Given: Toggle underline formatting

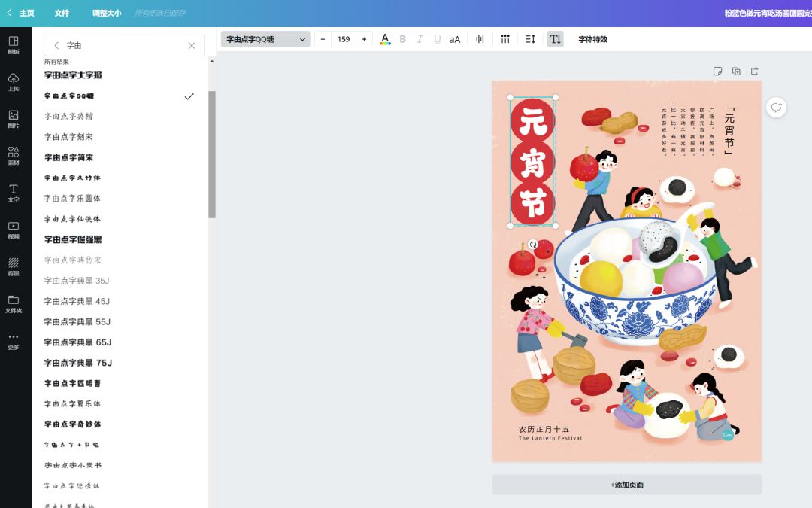Looking at the screenshot, I should coord(437,39).
